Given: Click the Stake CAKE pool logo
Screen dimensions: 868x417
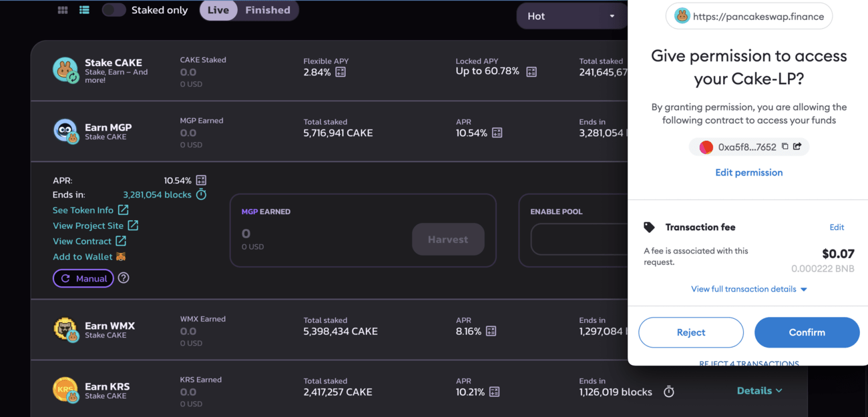Looking at the screenshot, I should [x=65, y=70].
